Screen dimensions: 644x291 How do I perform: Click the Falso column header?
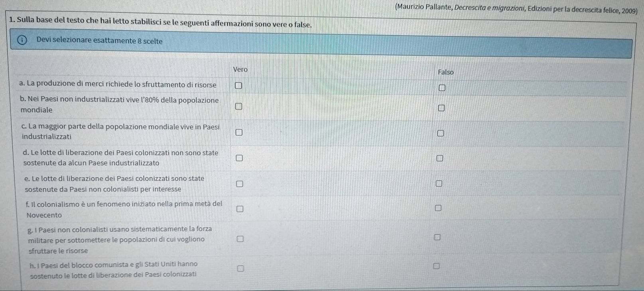click(x=445, y=72)
